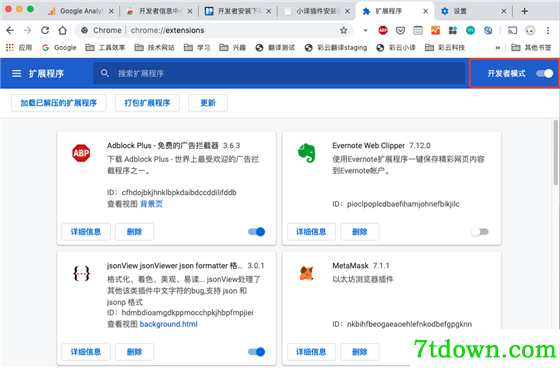Open the 其他书签 bookmark folder
The height and width of the screenshot is (368, 560).
click(x=531, y=48)
